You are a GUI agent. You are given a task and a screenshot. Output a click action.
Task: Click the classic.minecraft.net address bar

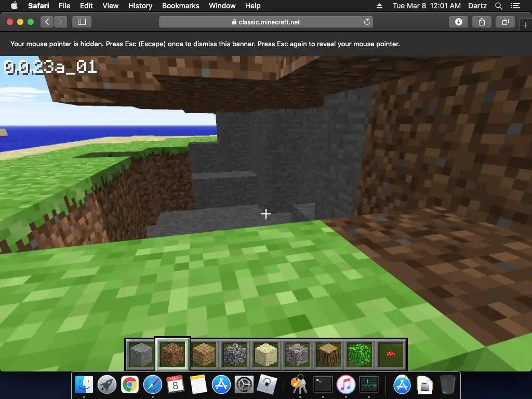pos(266,22)
